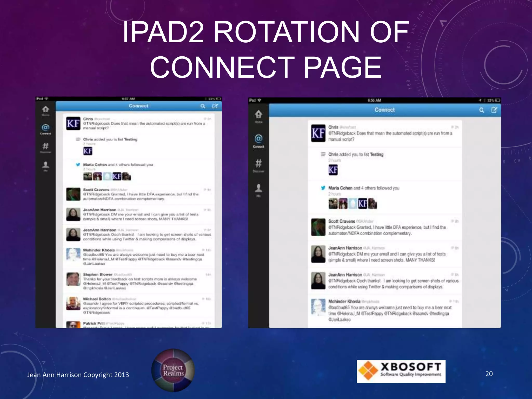Tap 6:56 AM clock in landscape status bar
The image size is (532, 399).
pos(374,100)
